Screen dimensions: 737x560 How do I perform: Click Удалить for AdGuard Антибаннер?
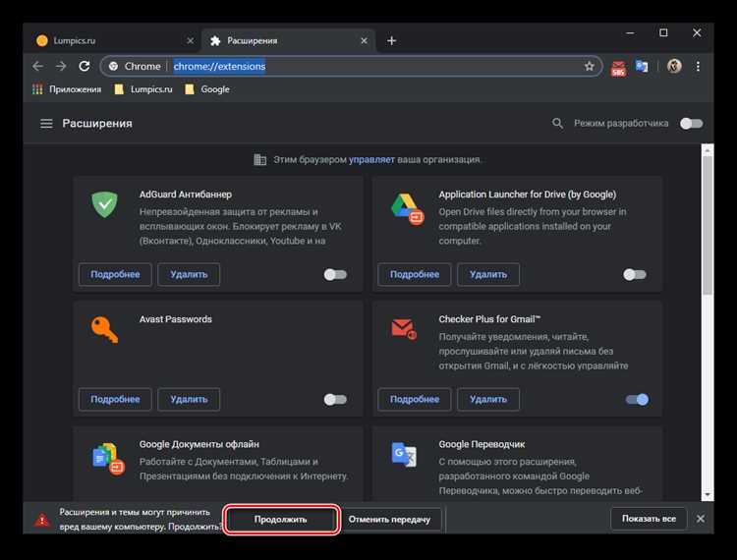[x=189, y=274]
